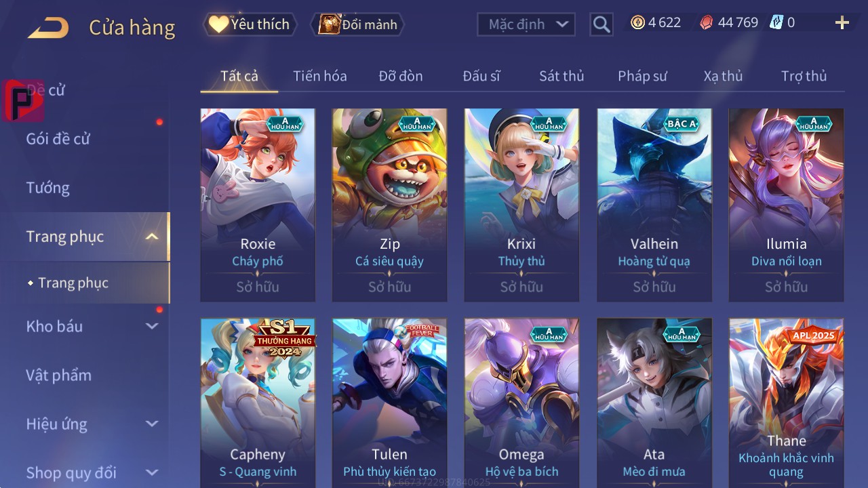Image resolution: width=868 pixels, height=488 pixels.
Task: Open Đổi mảnh shard exchange chest
Action: pos(357,24)
